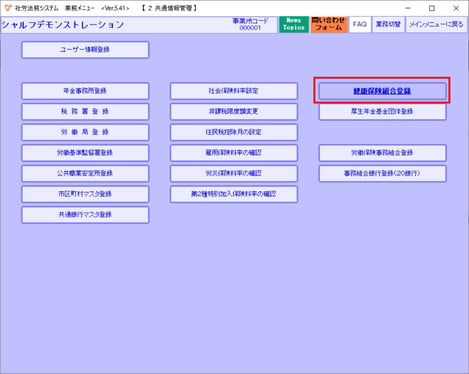Image resolution: width=469 pixels, height=374 pixels.
Task: Click the 税務署登録 button
Action: pos(85,112)
